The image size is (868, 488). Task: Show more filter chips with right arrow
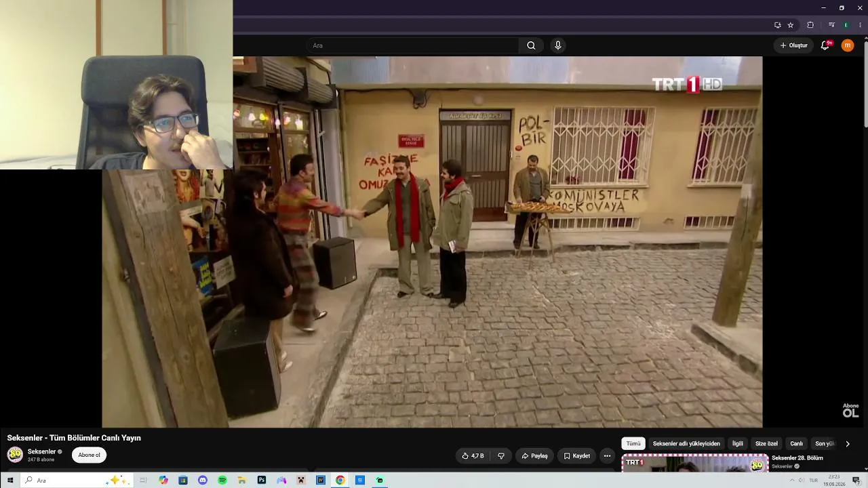tap(848, 444)
